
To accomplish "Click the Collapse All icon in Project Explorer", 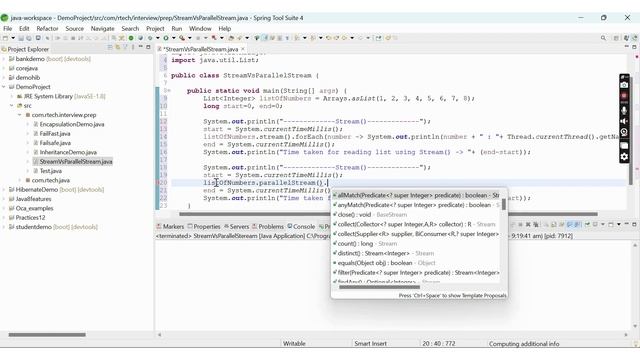I will pos(109,47).
